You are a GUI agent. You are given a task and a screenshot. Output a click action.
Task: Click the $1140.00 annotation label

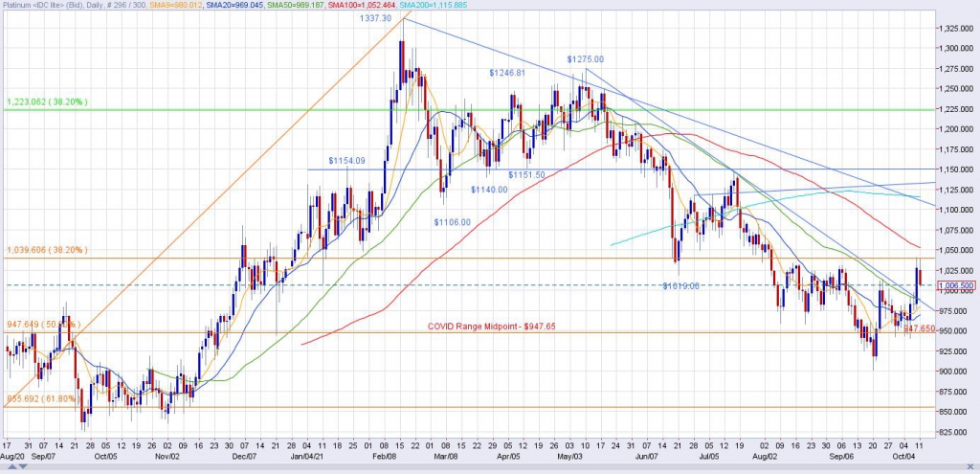[489, 190]
